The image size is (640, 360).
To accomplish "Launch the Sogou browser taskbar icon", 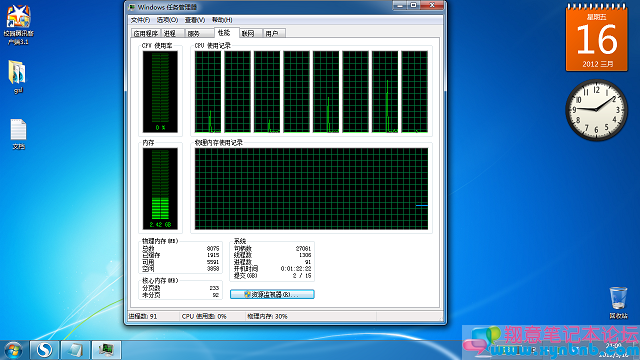I will pyautogui.click(x=44, y=350).
